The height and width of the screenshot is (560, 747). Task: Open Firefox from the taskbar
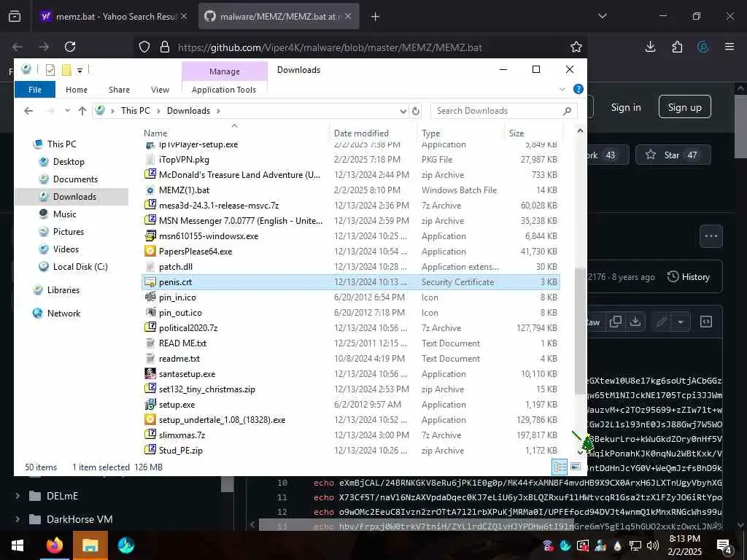click(55, 545)
